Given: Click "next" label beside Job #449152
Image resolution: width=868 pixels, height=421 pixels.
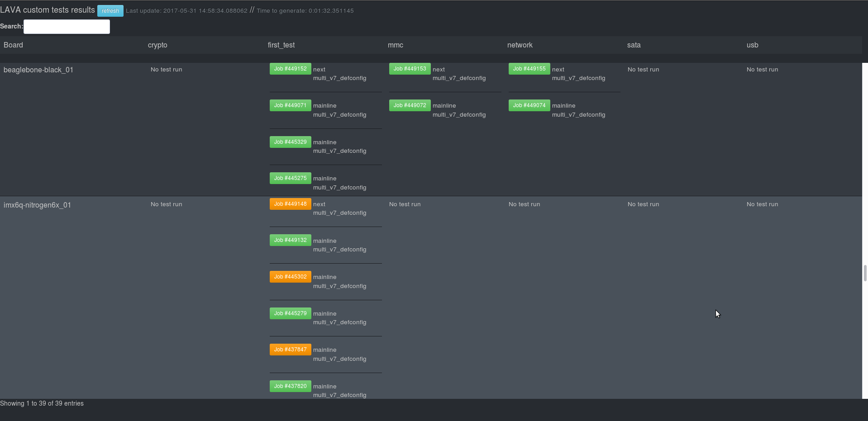Looking at the screenshot, I should 319,70.
